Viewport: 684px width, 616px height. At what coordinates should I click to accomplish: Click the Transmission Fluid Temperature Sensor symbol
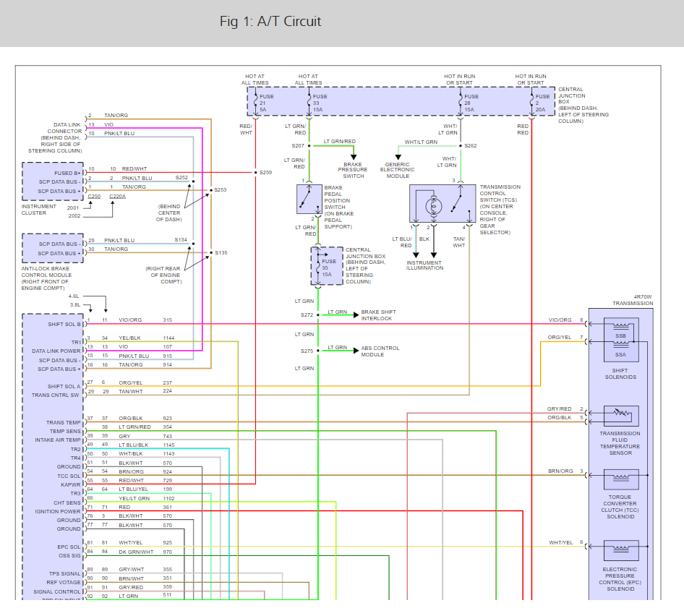point(621,416)
